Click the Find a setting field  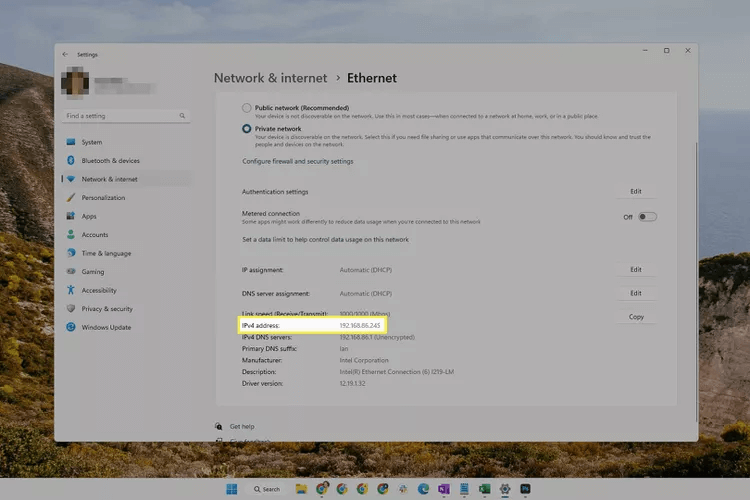click(x=126, y=116)
